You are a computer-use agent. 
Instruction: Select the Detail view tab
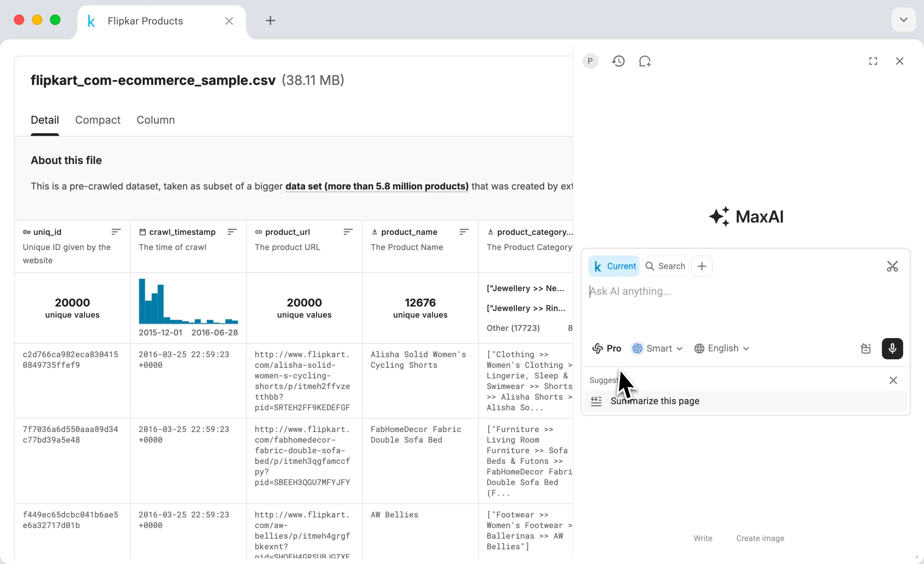(45, 120)
